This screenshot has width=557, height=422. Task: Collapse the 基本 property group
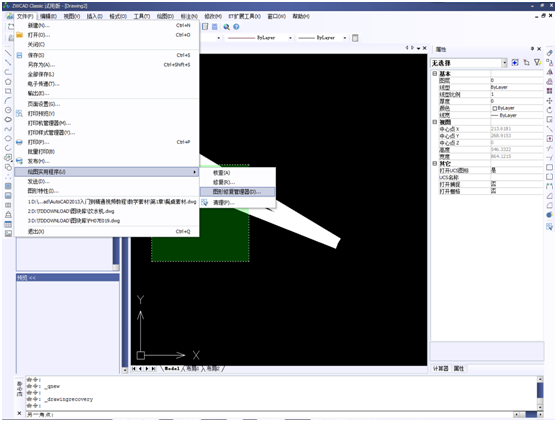coord(435,74)
